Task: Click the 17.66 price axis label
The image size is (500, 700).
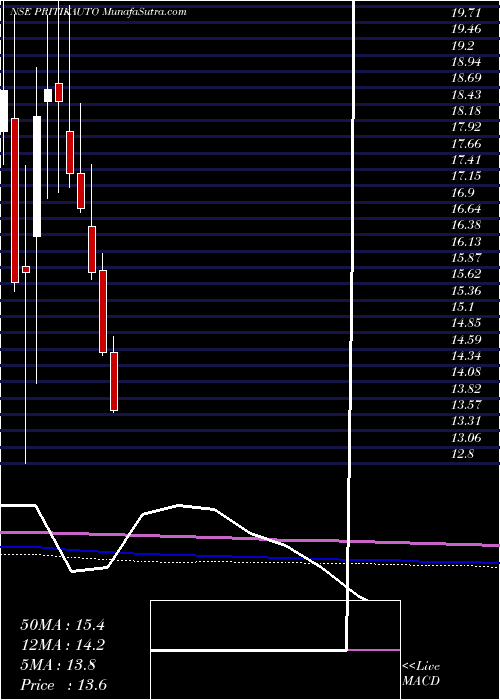Action: 466,143
